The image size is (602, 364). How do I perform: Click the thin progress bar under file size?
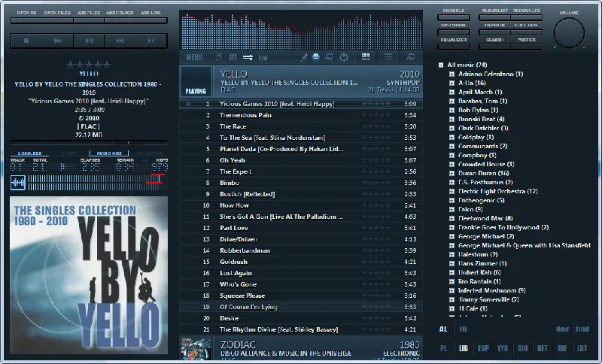[89, 142]
